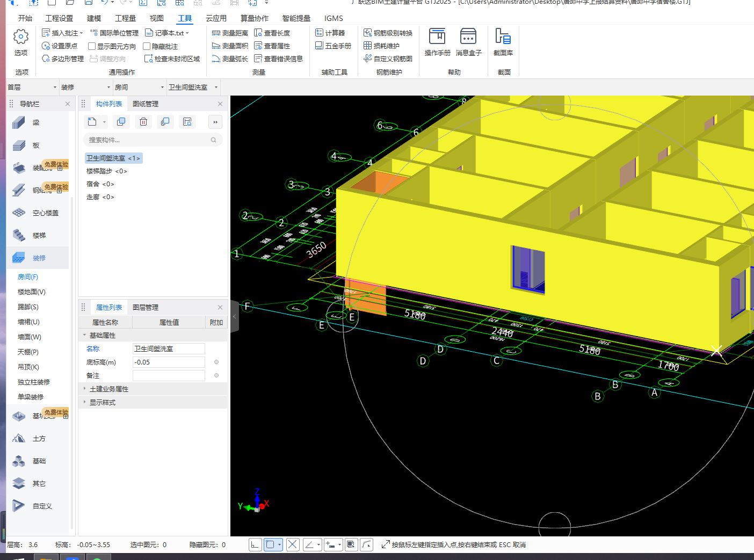Edit 底标高 value field

pos(169,362)
